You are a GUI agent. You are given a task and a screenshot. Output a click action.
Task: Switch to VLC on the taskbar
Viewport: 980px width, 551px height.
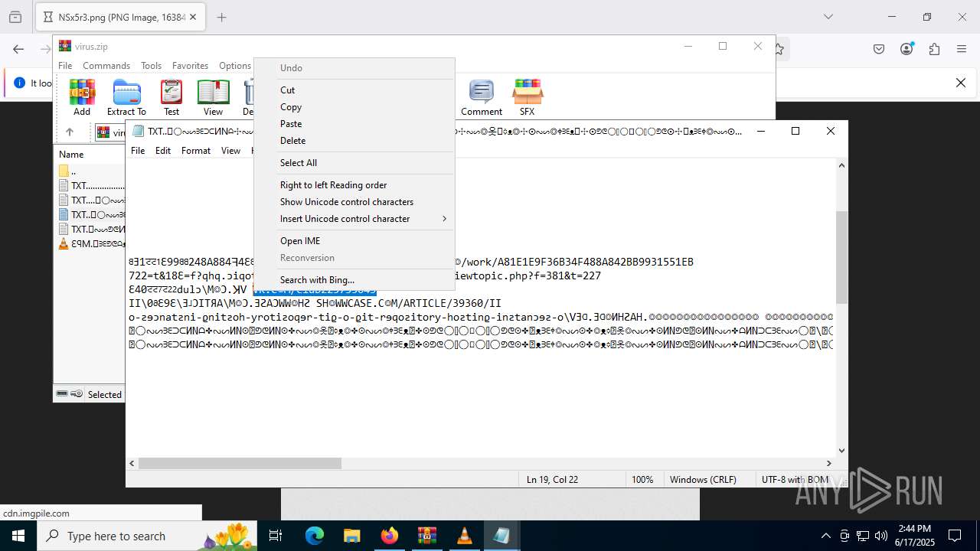[x=464, y=536]
